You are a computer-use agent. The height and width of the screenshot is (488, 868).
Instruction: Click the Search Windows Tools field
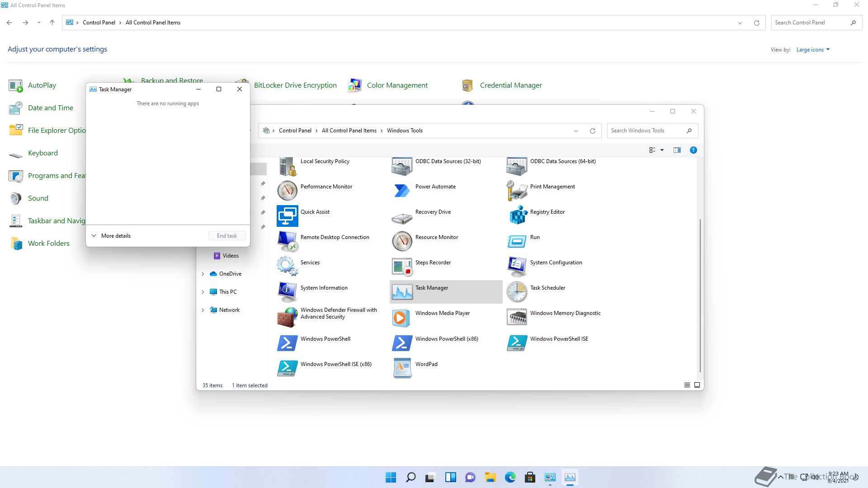[x=652, y=131]
